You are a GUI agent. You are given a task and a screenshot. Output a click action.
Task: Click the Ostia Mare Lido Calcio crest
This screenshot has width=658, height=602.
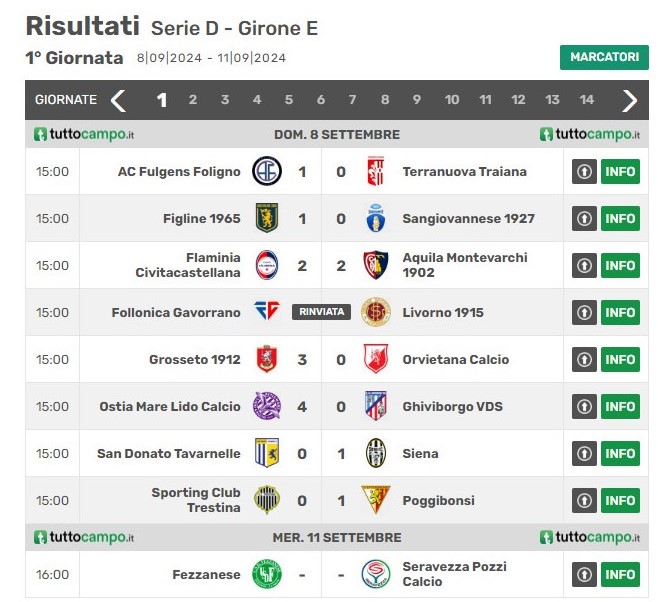click(267, 406)
